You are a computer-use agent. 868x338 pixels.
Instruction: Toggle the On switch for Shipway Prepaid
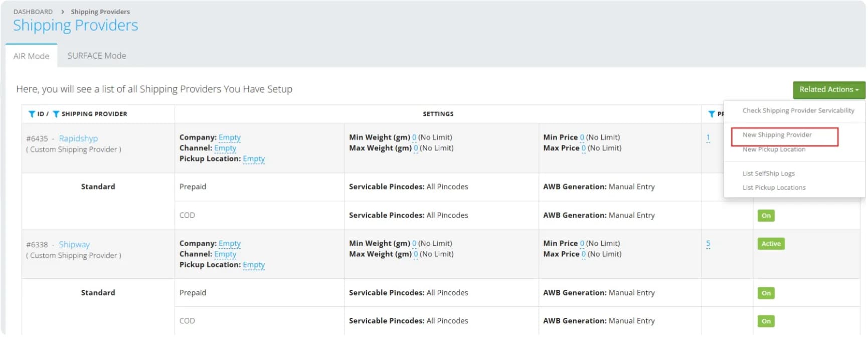(766, 293)
